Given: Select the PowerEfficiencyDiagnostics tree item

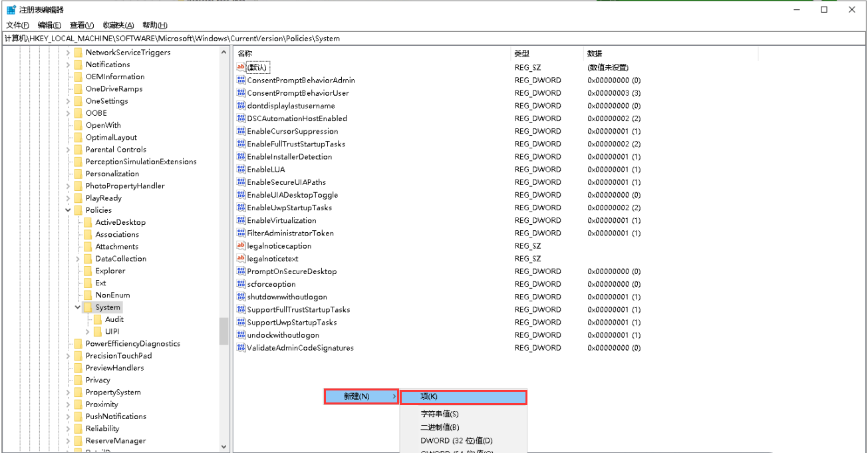Looking at the screenshot, I should [x=133, y=344].
